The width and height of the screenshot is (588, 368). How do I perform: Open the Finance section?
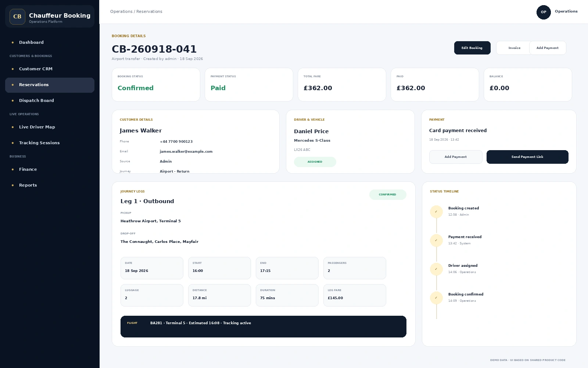(50, 169)
